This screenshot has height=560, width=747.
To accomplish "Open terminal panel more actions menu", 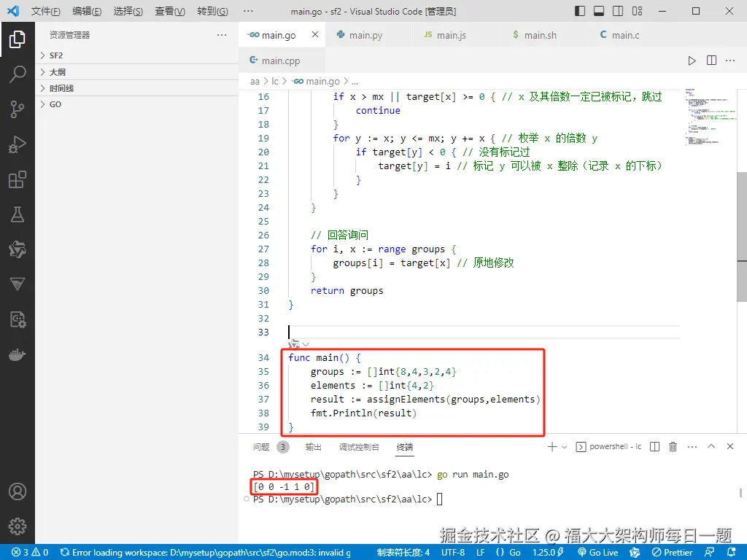I will point(692,447).
